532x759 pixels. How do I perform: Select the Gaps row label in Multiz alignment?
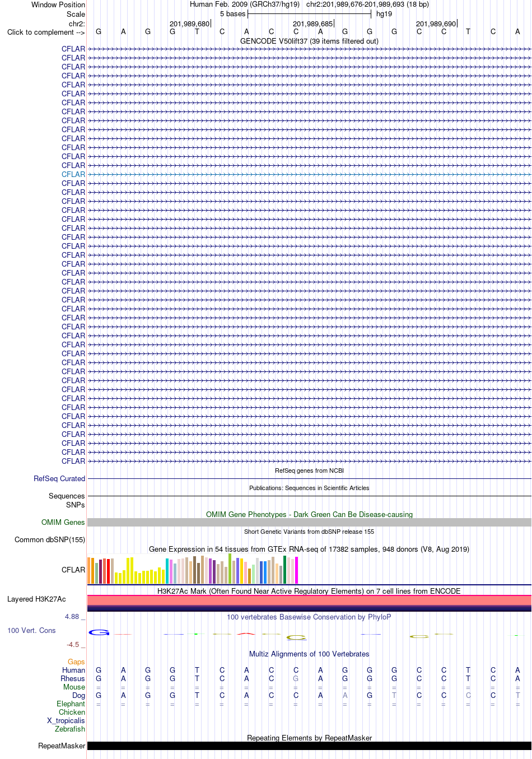76,662
